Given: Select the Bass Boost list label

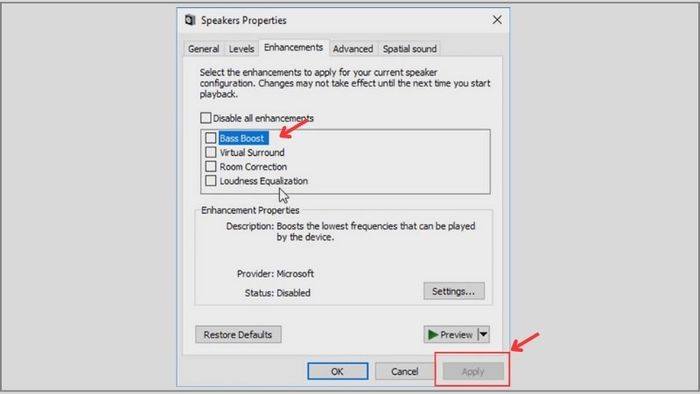Looking at the screenshot, I should (242, 138).
